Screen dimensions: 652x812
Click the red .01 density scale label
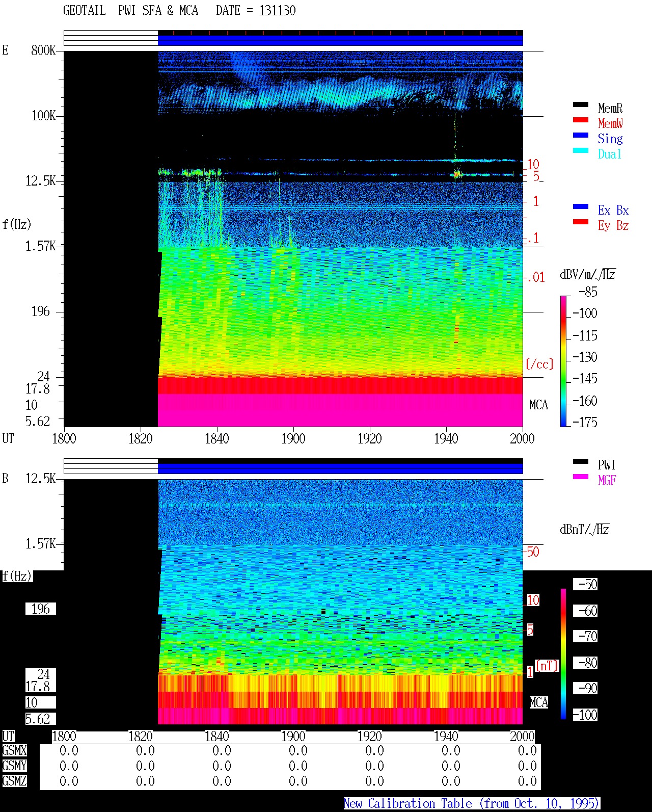point(535,278)
